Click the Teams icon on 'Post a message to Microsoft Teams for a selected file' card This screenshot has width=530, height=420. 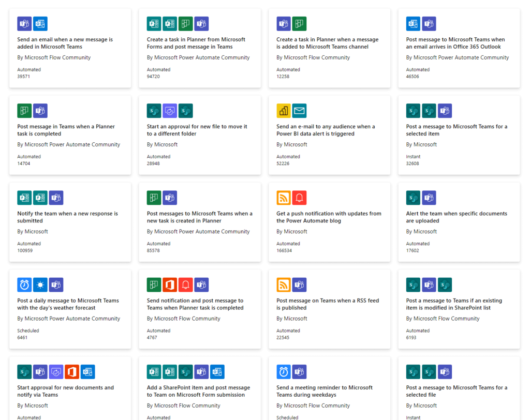(445, 372)
